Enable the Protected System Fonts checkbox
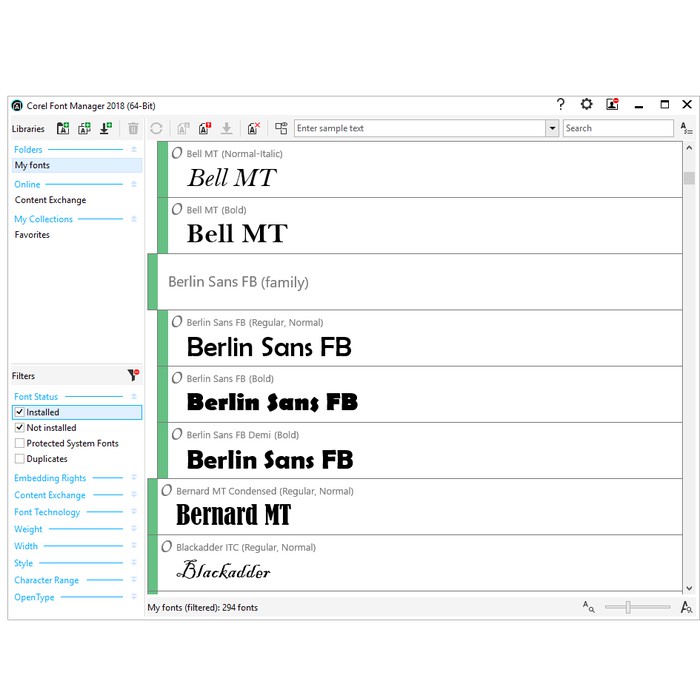 pyautogui.click(x=19, y=443)
